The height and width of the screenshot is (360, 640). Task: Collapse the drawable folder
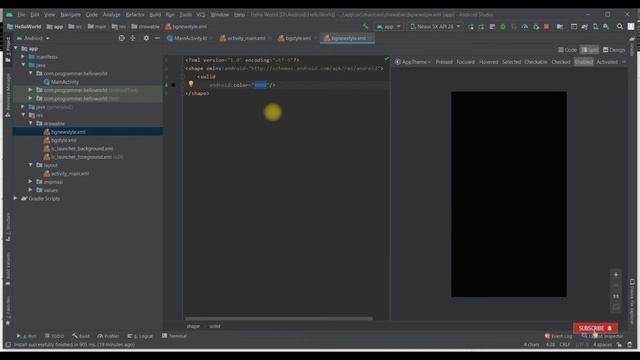coord(31,123)
